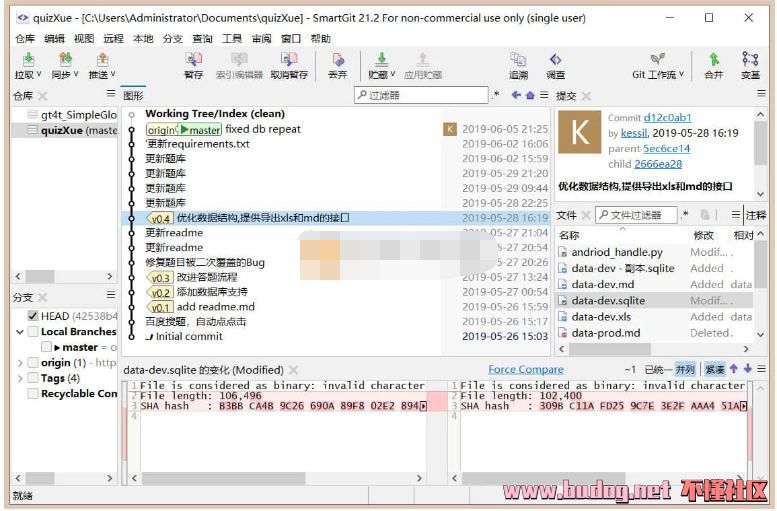Open the 同步 sync dropdown arrow
The width and height of the screenshot is (777, 511).
(76, 74)
